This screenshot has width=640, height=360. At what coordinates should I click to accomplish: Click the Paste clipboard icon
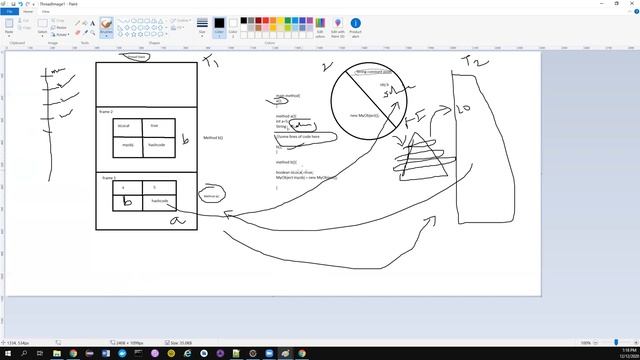pyautogui.click(x=9, y=24)
